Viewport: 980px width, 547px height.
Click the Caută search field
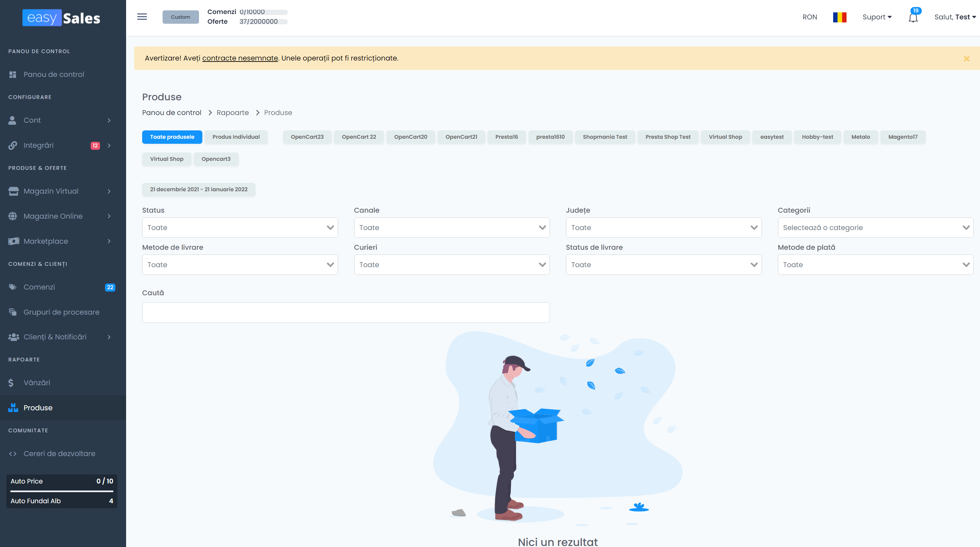[x=346, y=312]
